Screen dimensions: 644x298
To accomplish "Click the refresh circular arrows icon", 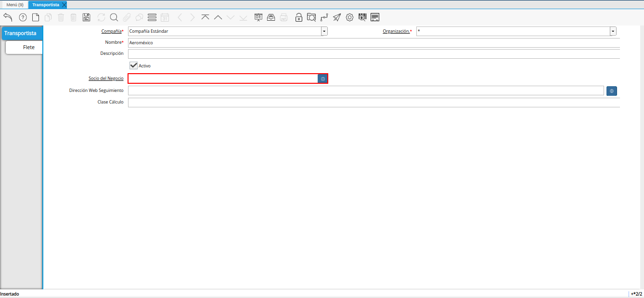I will click(x=101, y=17).
